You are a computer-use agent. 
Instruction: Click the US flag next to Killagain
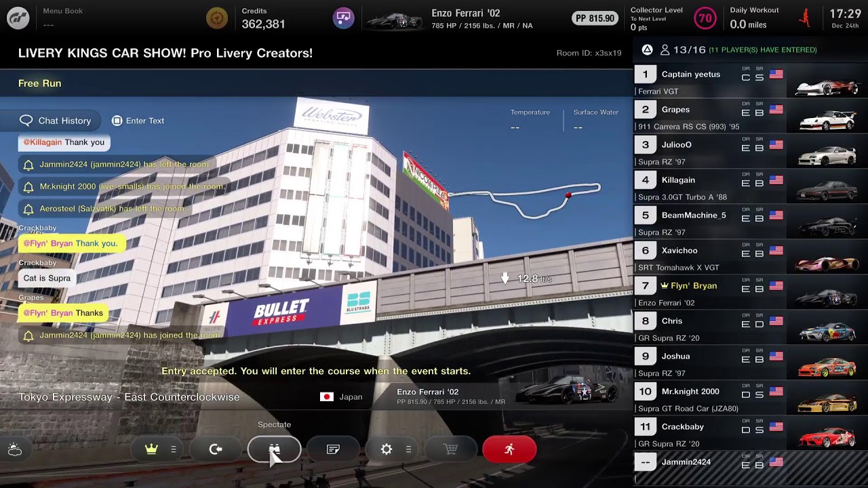pos(776,180)
